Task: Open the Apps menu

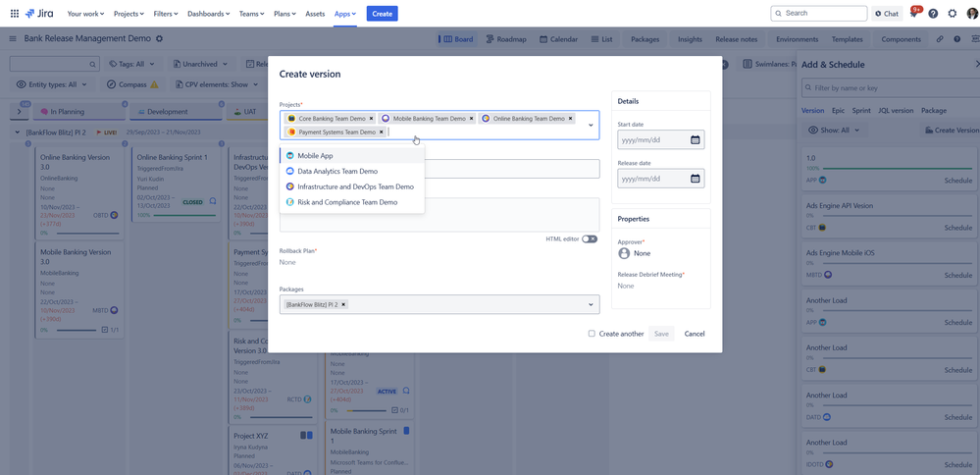Action: pyautogui.click(x=345, y=13)
